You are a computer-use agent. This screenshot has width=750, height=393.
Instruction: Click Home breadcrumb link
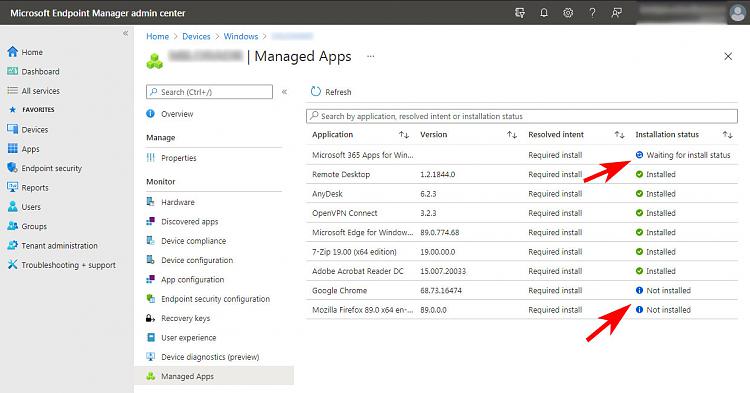[157, 36]
